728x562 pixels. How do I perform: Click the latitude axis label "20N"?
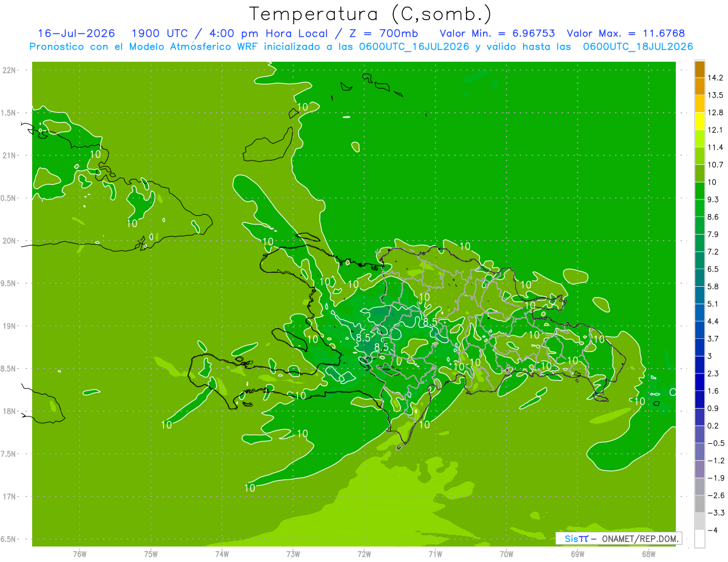9,241
